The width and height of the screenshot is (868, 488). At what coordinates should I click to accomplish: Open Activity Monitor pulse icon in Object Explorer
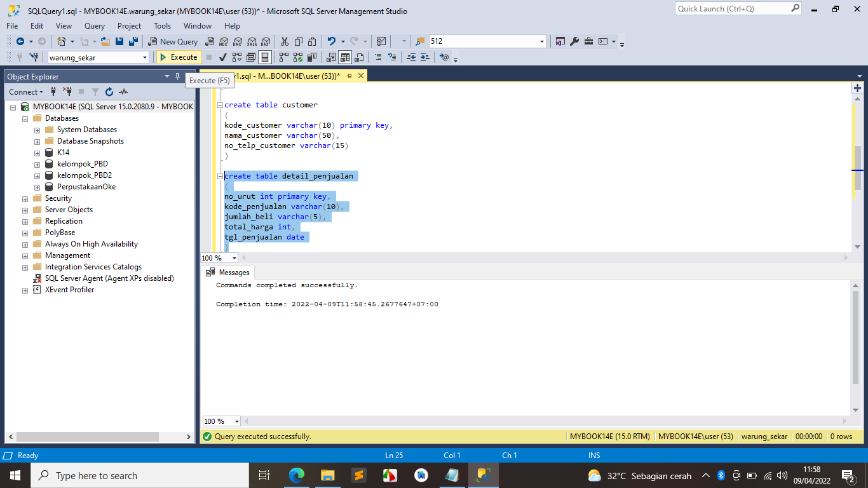click(x=123, y=92)
